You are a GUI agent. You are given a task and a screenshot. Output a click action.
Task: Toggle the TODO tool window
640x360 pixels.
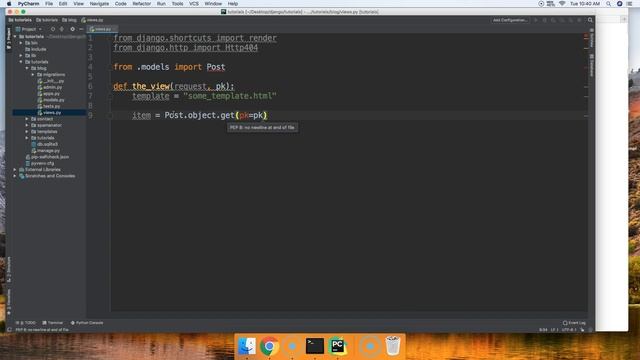[26, 323]
